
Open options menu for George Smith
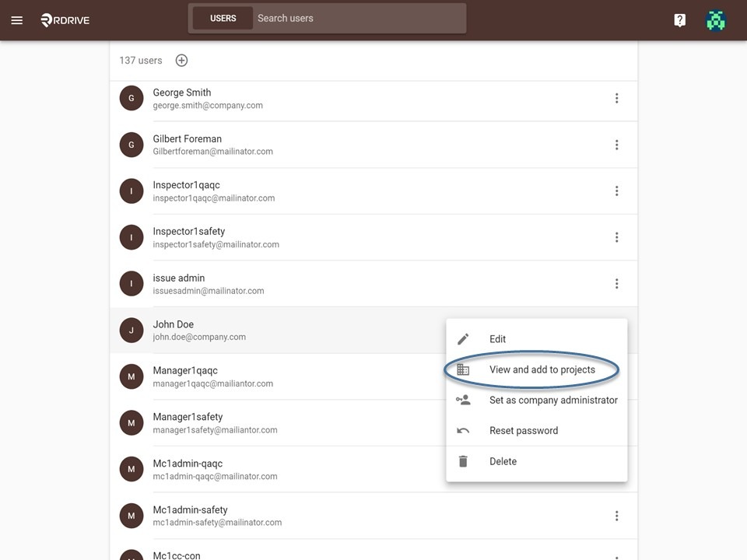(616, 98)
